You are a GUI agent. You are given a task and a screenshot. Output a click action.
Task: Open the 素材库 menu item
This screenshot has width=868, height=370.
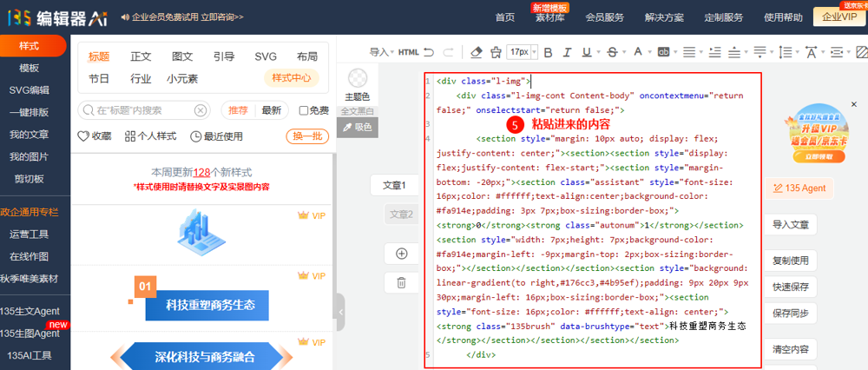[x=549, y=17]
